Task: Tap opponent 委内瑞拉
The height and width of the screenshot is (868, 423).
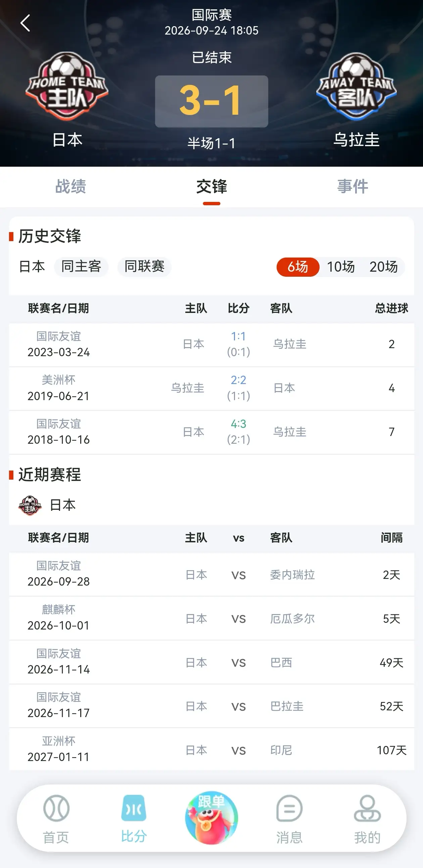Action: click(x=292, y=575)
